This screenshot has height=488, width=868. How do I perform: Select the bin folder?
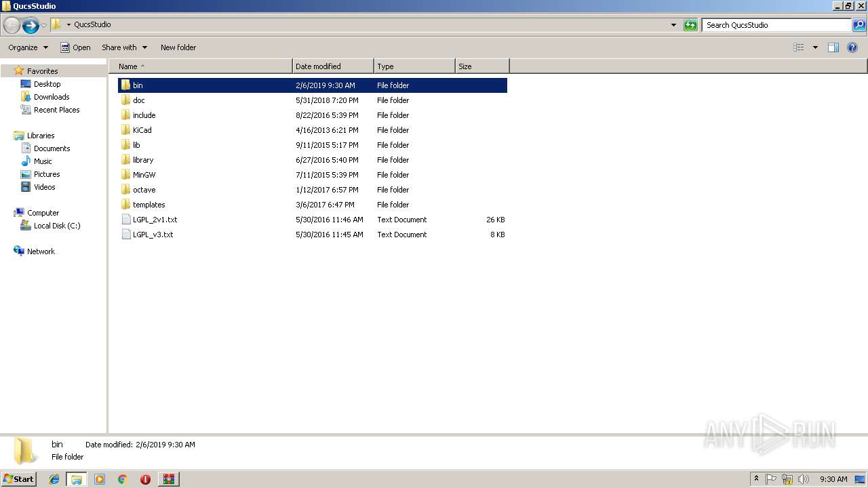pyautogui.click(x=313, y=85)
